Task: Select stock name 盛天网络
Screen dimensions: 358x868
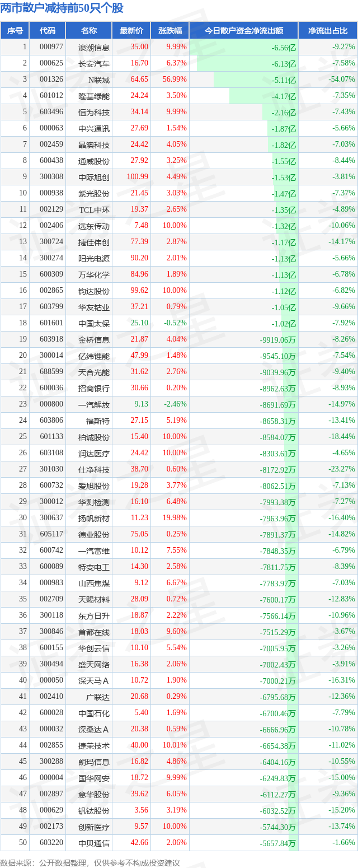Action: point(94,664)
